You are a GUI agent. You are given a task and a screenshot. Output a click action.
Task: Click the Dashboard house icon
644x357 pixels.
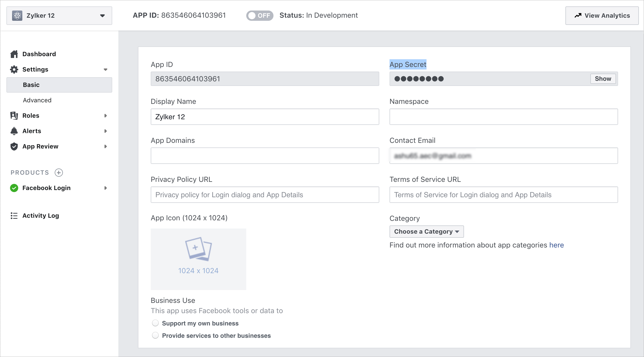[14, 54]
